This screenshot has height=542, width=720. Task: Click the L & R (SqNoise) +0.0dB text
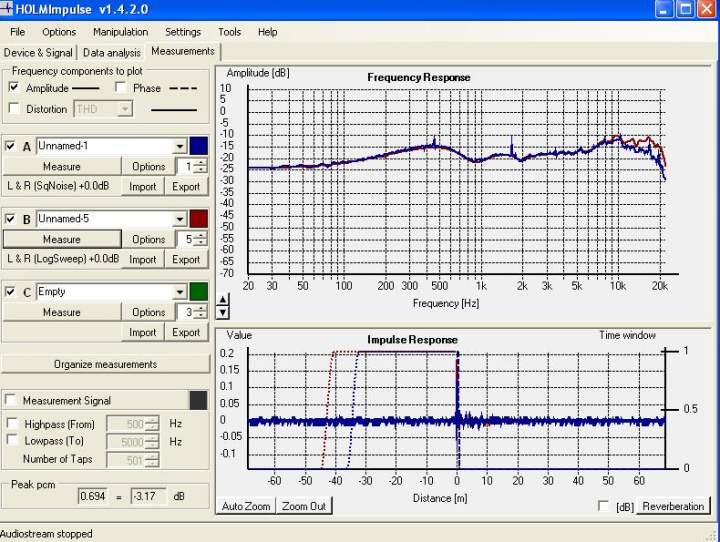coord(58,186)
